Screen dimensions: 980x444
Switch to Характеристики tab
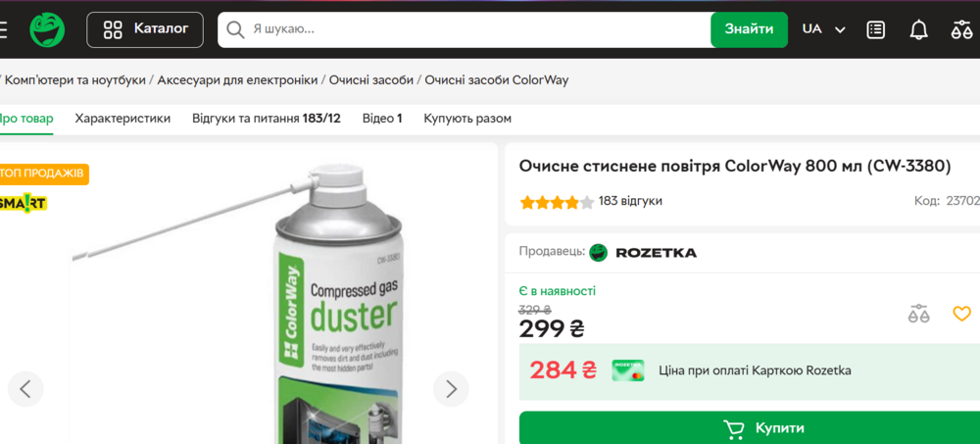pos(122,119)
